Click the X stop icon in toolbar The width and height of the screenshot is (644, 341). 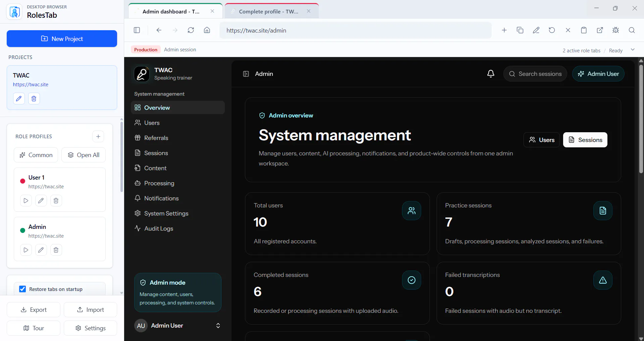[568, 30]
